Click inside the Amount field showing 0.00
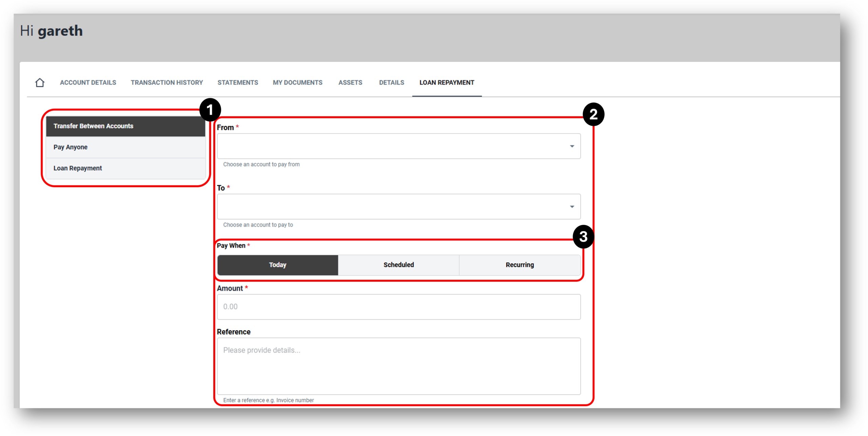 point(398,306)
